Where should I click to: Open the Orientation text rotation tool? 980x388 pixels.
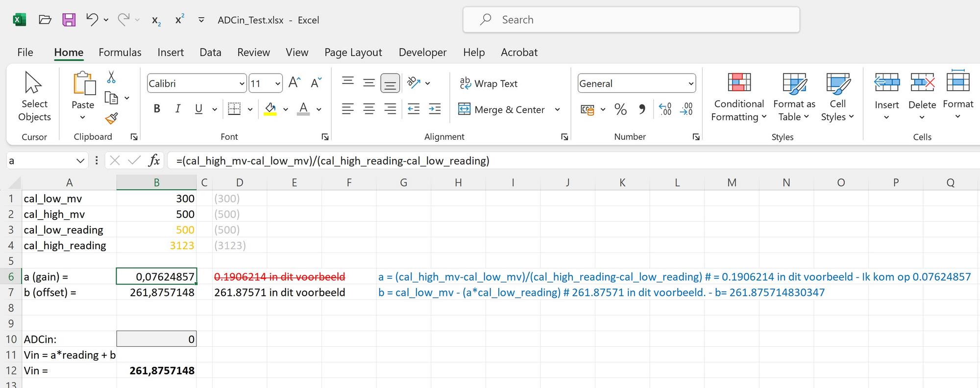tap(414, 83)
